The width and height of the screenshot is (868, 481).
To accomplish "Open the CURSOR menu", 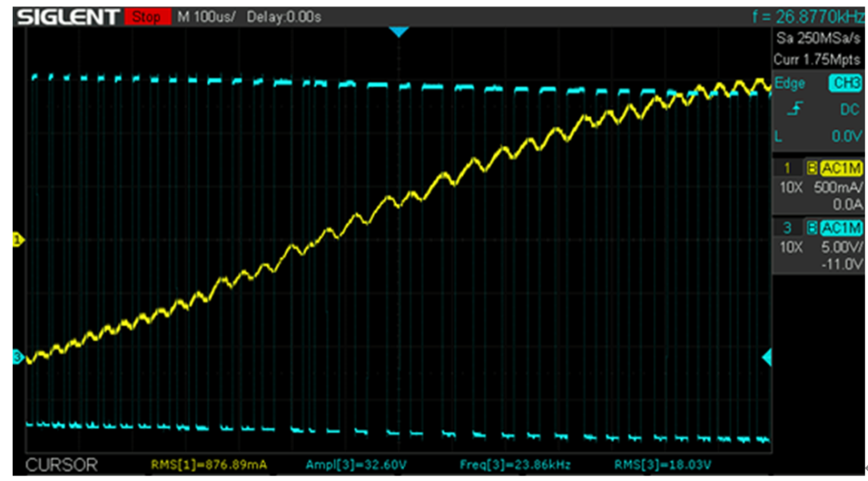I will 62,464.
